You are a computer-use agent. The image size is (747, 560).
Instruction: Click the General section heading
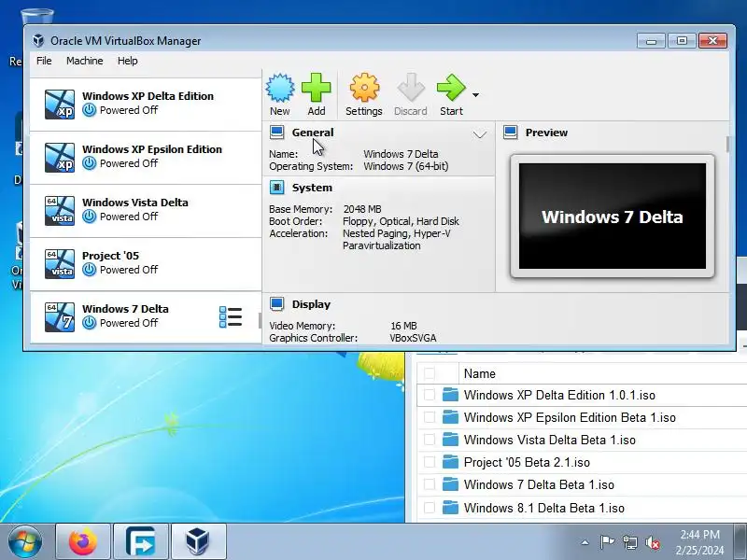pyautogui.click(x=313, y=133)
